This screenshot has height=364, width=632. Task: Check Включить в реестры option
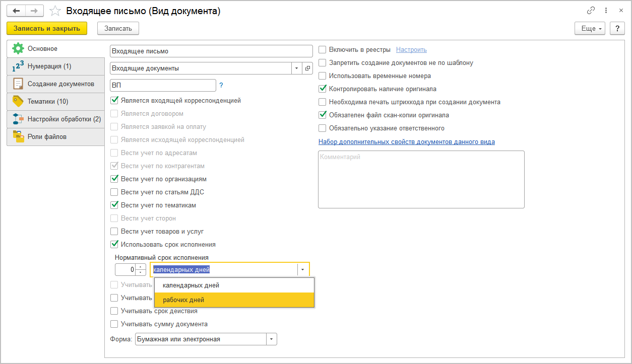[323, 50]
